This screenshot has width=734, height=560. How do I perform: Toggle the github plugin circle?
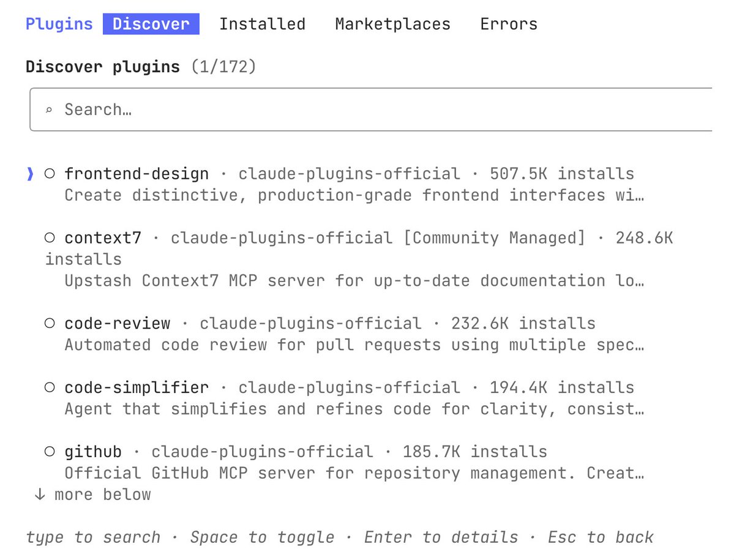pos(50,452)
